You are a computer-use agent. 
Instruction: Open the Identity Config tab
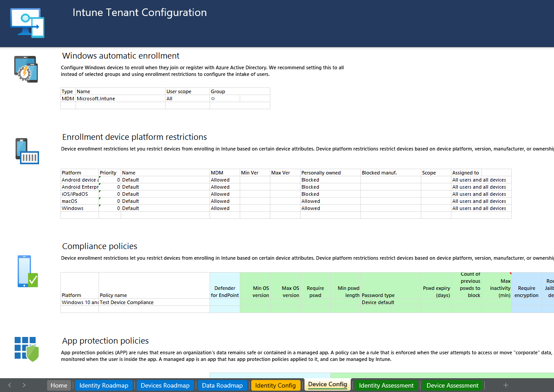(x=276, y=385)
